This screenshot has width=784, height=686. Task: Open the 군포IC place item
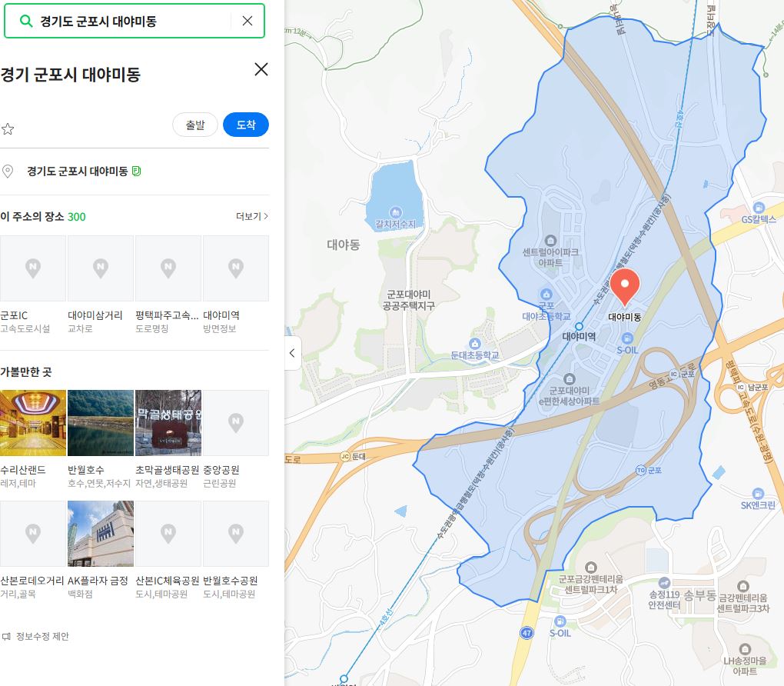click(x=33, y=285)
